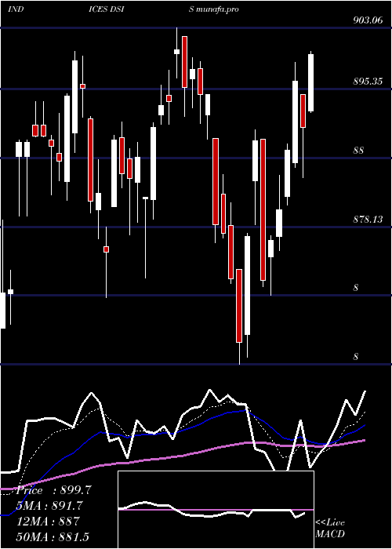Click the '<<Live MACD' label
392x549 pixels.
[330, 529]
